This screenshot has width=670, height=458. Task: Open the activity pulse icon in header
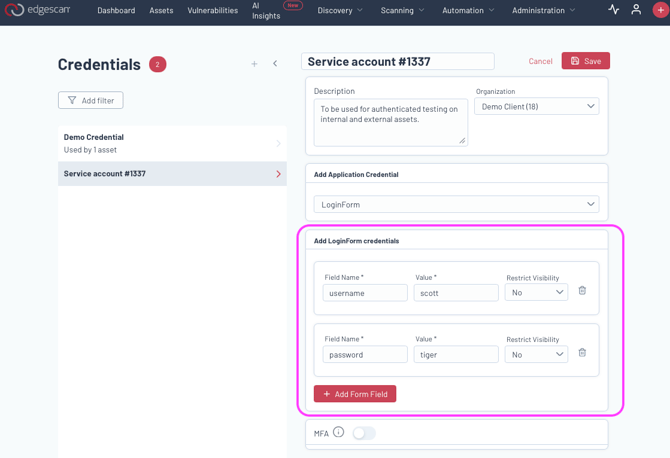(614, 10)
